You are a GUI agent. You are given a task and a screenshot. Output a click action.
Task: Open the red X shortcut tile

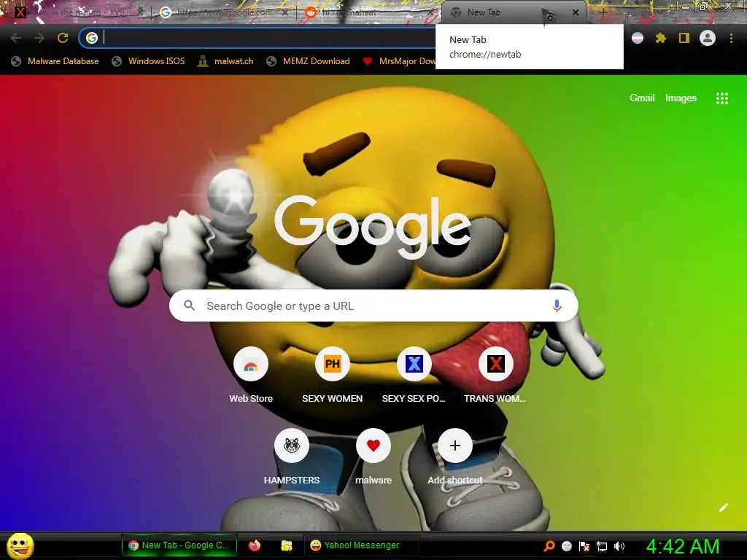tap(495, 376)
